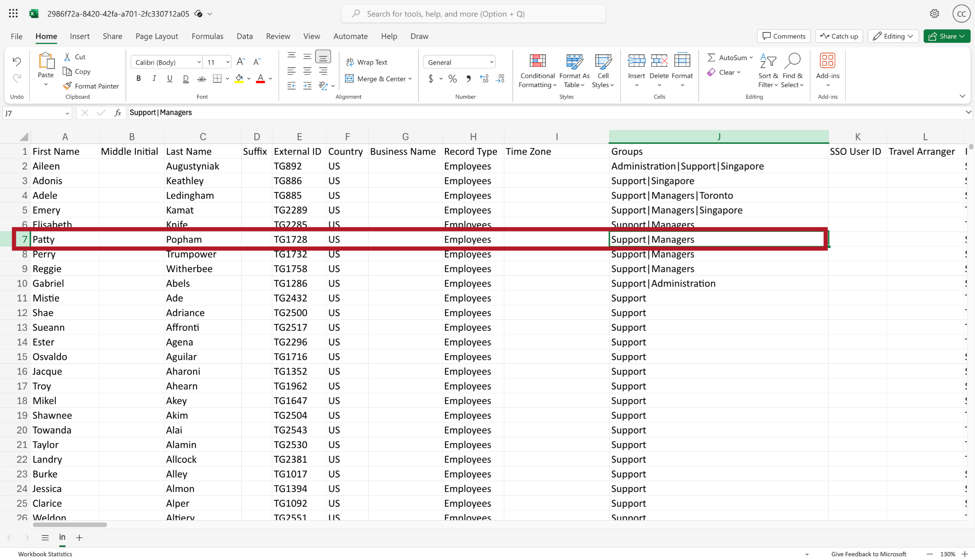
Task: Click the Insert cells icon
Action: pos(636,66)
